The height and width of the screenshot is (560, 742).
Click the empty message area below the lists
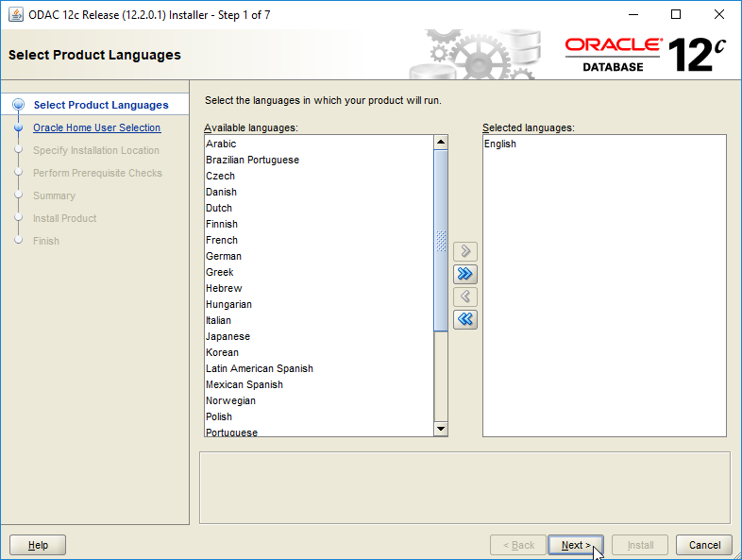[x=464, y=487]
